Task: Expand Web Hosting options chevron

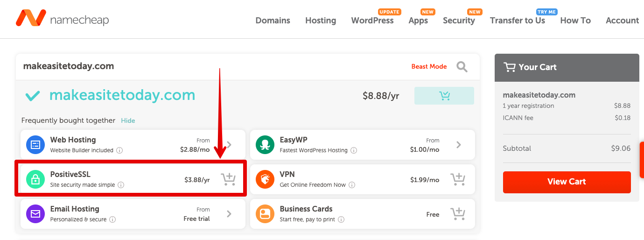Action: [x=229, y=145]
